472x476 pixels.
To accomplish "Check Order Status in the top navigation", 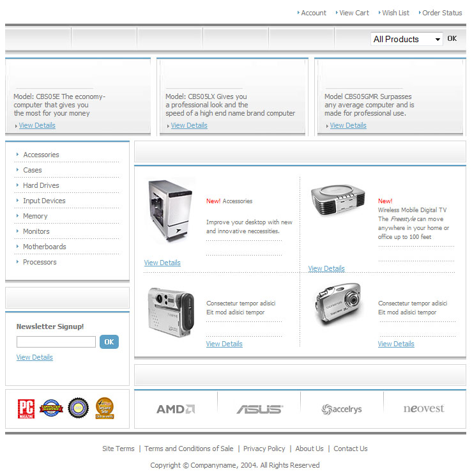I will click(442, 13).
